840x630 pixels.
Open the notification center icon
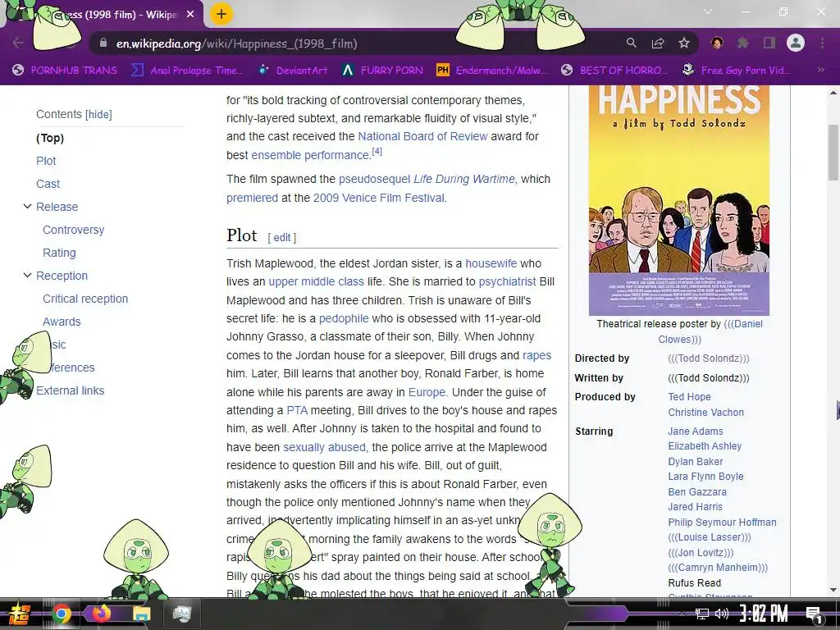(813, 614)
